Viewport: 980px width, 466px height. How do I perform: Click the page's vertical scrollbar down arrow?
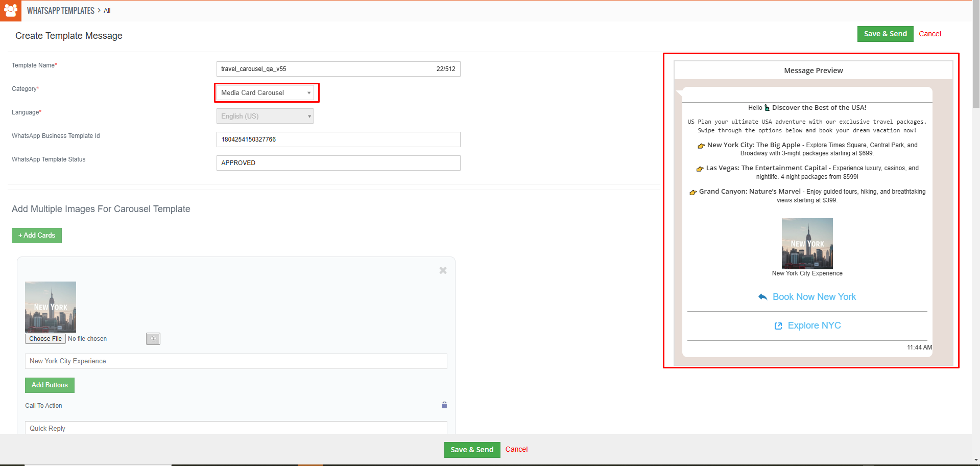point(976,460)
